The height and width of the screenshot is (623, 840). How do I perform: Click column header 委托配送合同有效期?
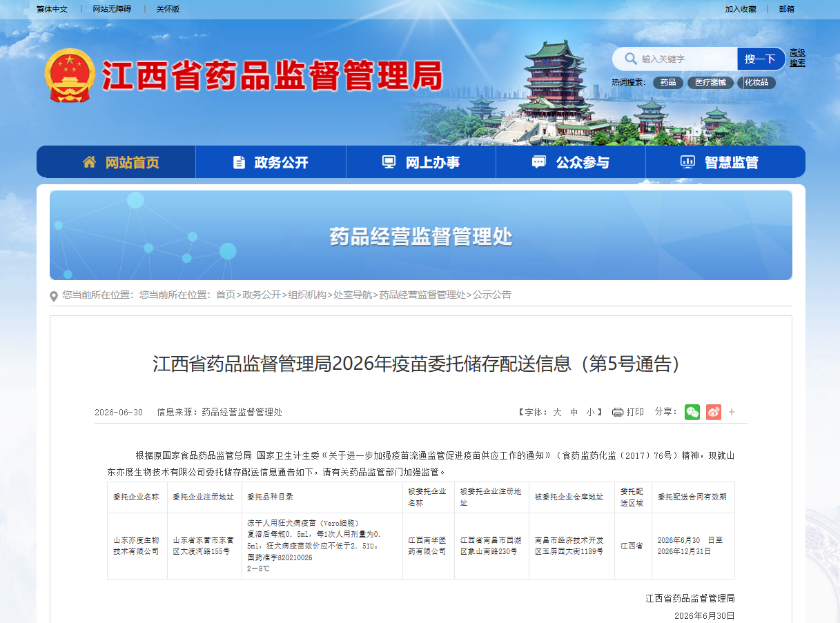click(693, 497)
